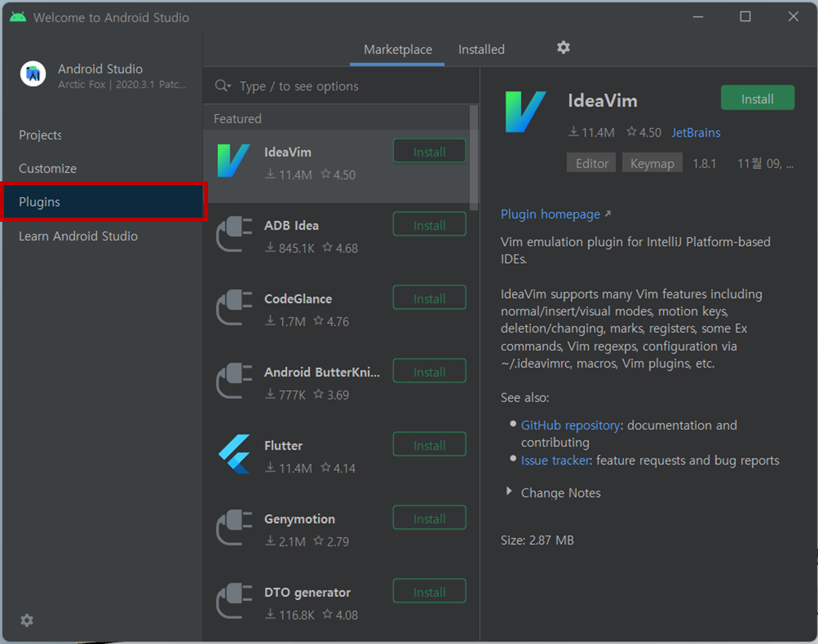Install IdeaVim from the plugin list

coord(429,151)
